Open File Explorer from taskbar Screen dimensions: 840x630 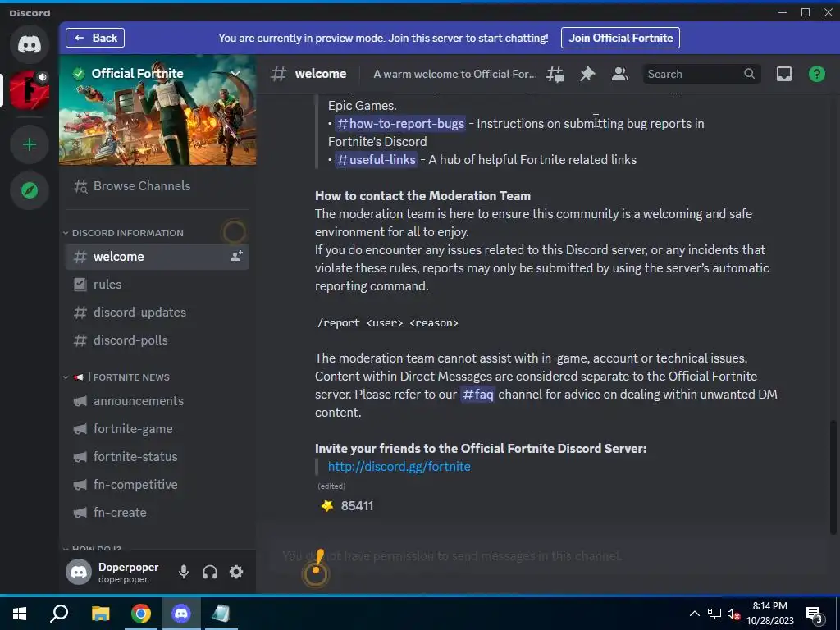[x=100, y=614]
